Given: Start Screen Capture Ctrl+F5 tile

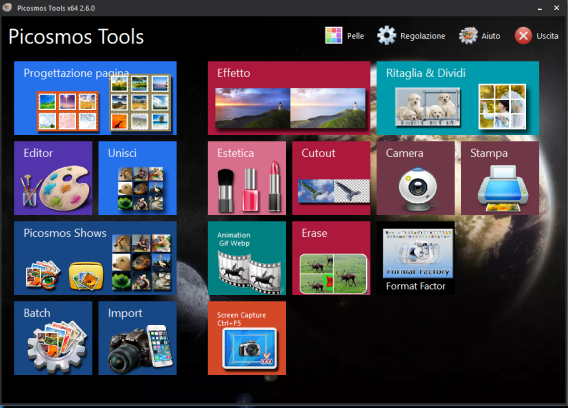Looking at the screenshot, I should [x=247, y=338].
